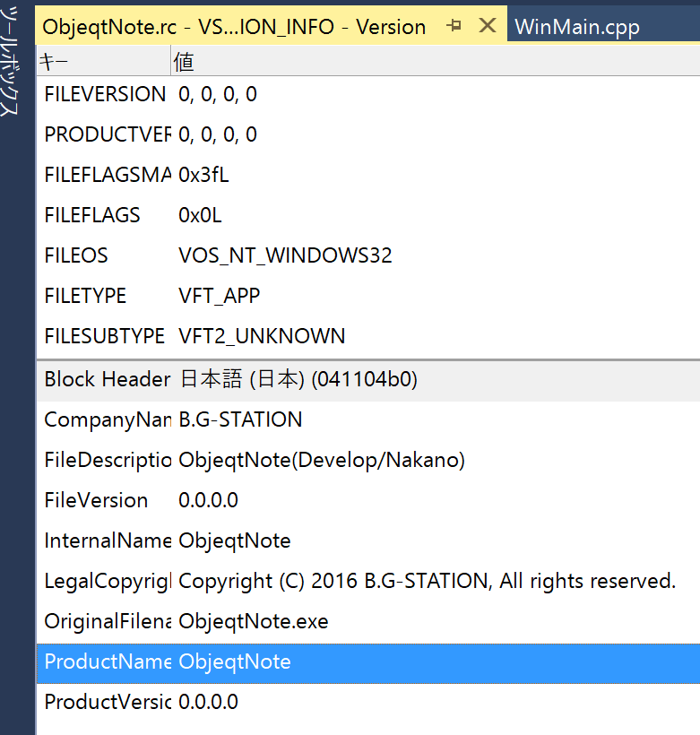This screenshot has height=735, width=700.
Task: Close the ObjeqtNote.rc version tab
Action: (488, 25)
